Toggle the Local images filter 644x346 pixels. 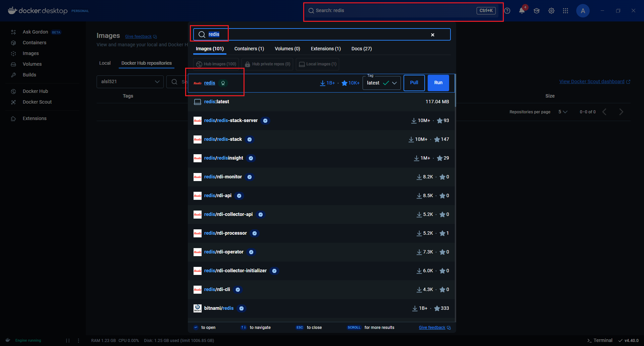[317, 64]
